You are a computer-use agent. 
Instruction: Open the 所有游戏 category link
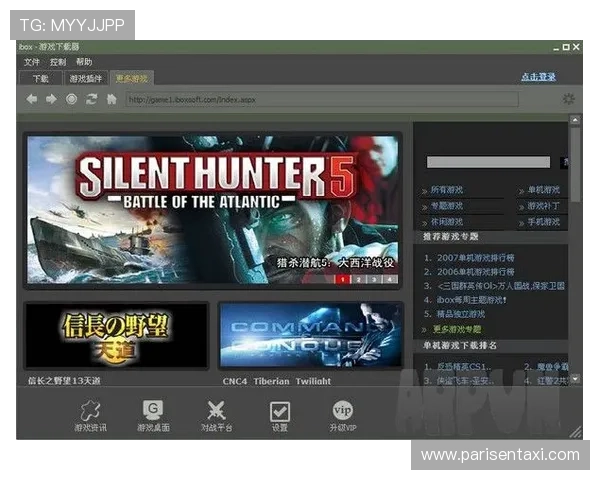point(447,190)
